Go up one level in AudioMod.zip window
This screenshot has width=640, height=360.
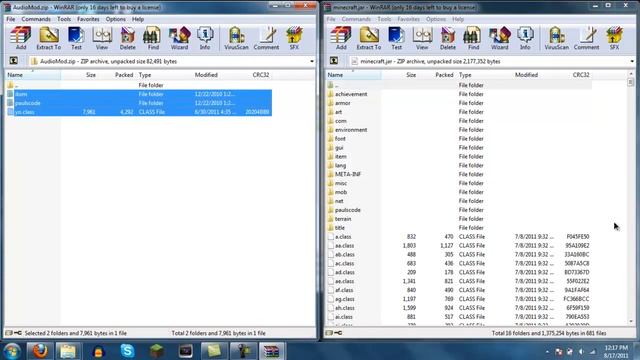point(13,61)
